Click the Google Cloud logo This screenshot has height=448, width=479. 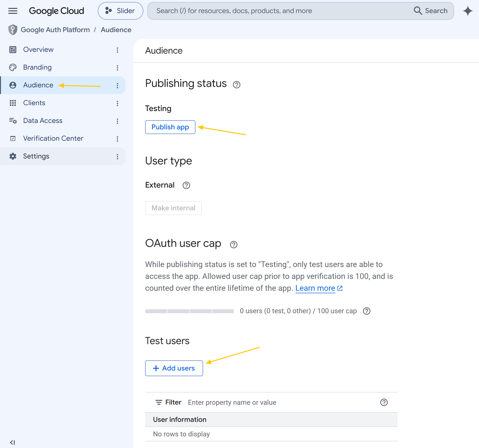pyautogui.click(x=57, y=11)
